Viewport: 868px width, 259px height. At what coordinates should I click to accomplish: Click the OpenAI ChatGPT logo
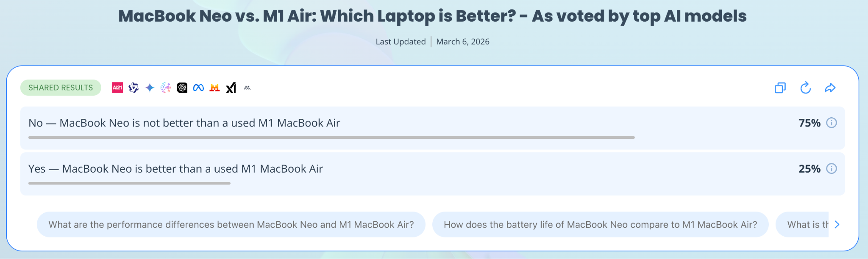point(182,88)
